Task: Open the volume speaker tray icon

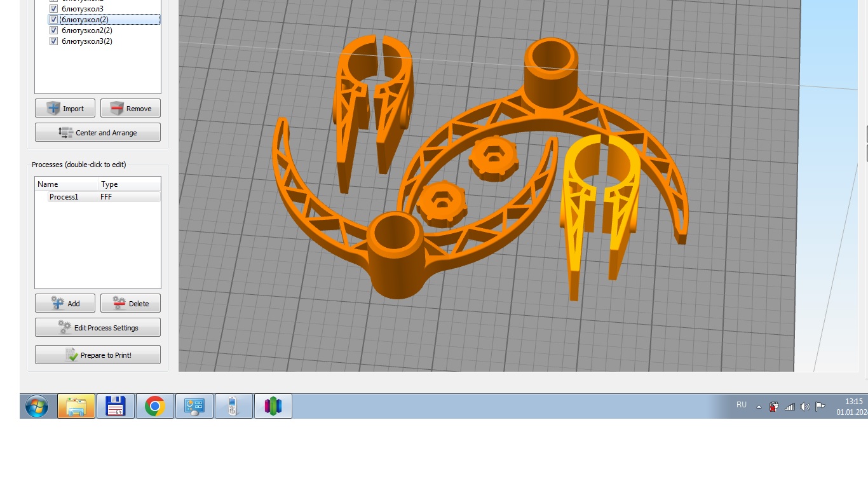Action: [805, 407]
